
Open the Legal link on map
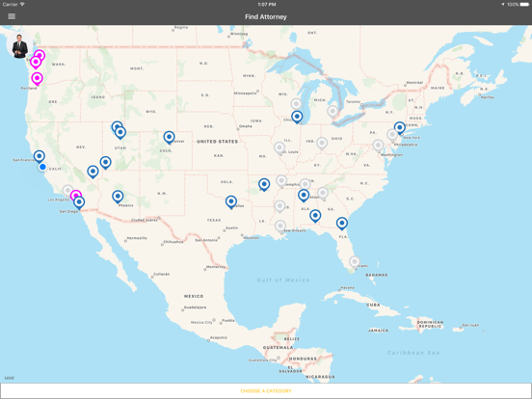[x=10, y=378]
